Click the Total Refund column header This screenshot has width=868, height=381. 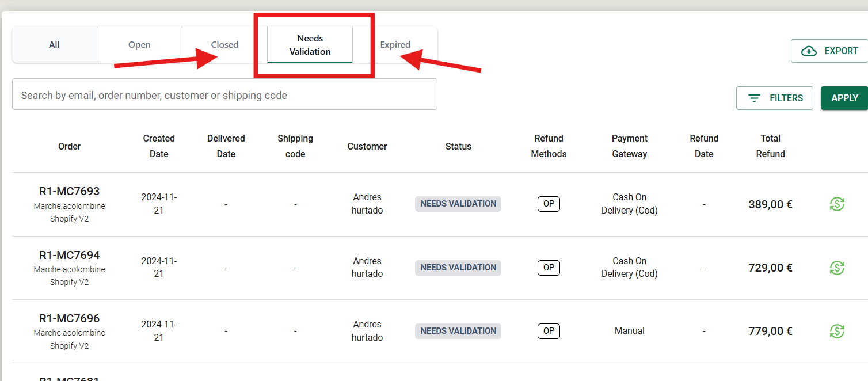pos(770,146)
